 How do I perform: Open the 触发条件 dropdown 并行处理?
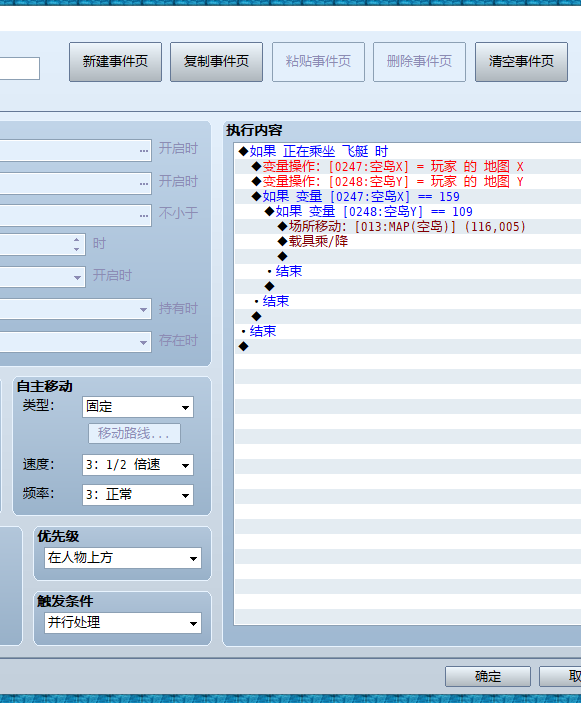pyautogui.click(x=123, y=623)
